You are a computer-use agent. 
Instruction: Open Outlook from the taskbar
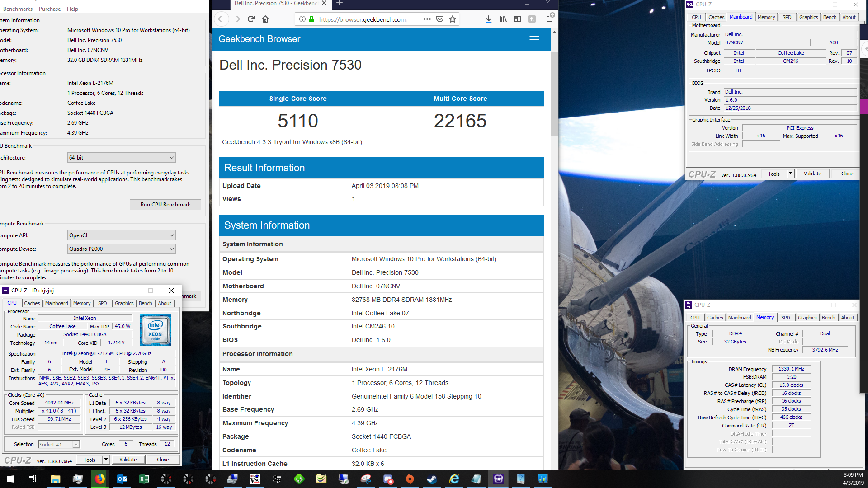tap(122, 479)
